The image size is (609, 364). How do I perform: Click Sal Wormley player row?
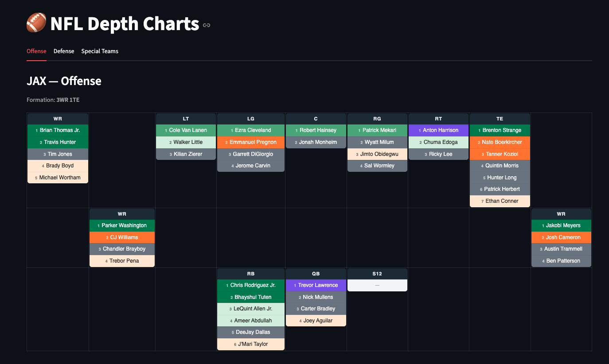(x=377, y=166)
